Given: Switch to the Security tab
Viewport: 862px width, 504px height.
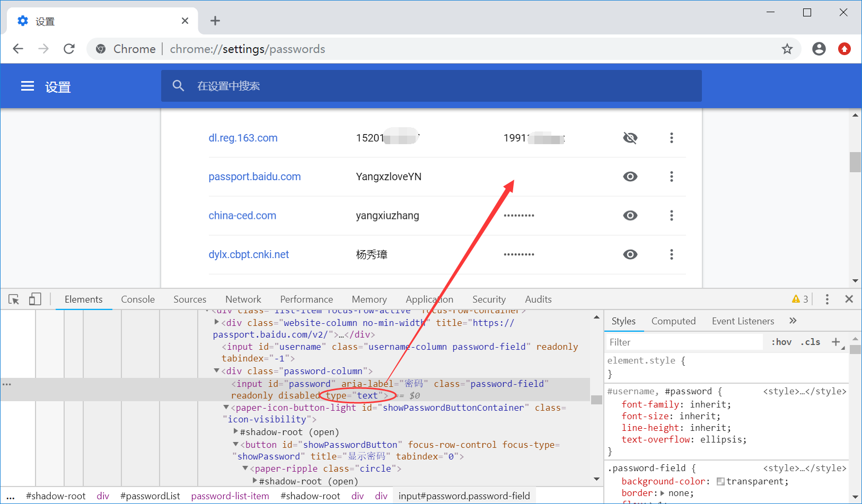Looking at the screenshot, I should (x=489, y=299).
